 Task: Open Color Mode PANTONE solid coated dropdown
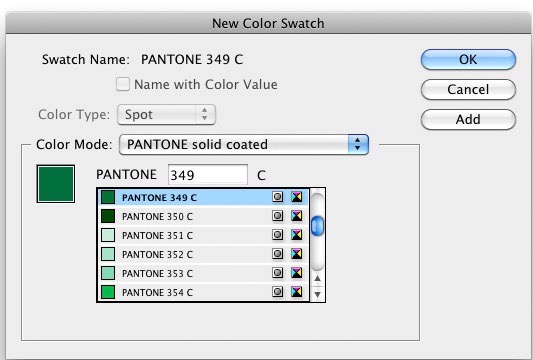[244, 144]
